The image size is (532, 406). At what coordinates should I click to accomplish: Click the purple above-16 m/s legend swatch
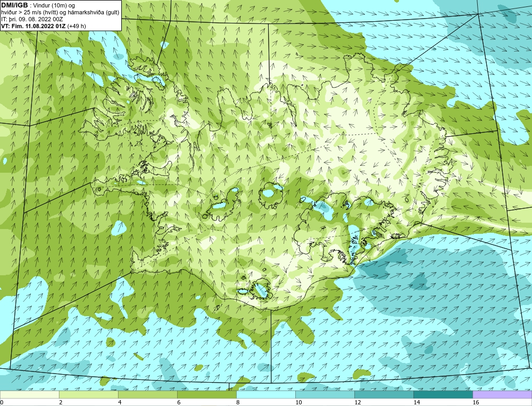point(502,394)
